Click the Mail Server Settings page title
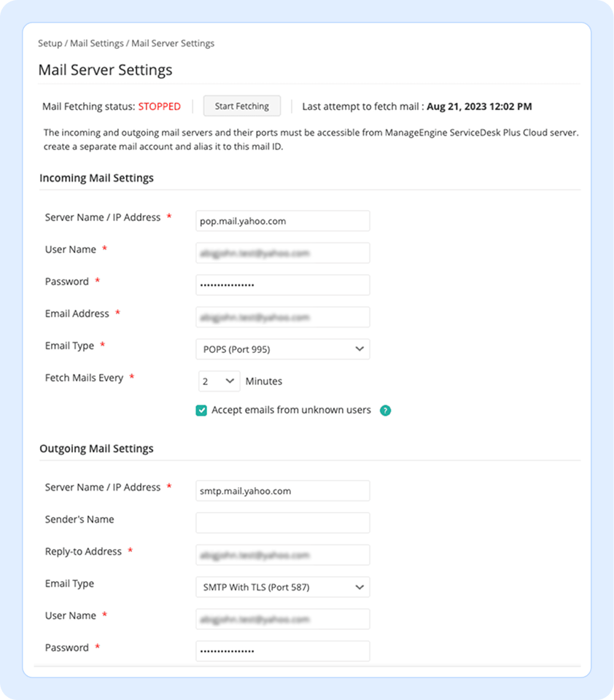 tap(105, 70)
